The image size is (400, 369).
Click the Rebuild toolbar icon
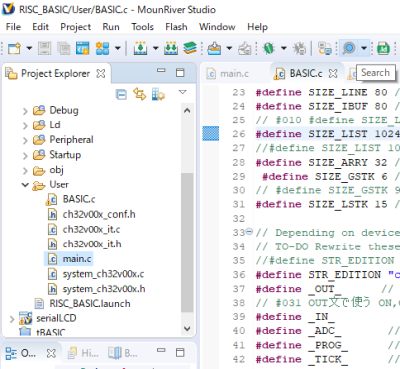[171, 49]
